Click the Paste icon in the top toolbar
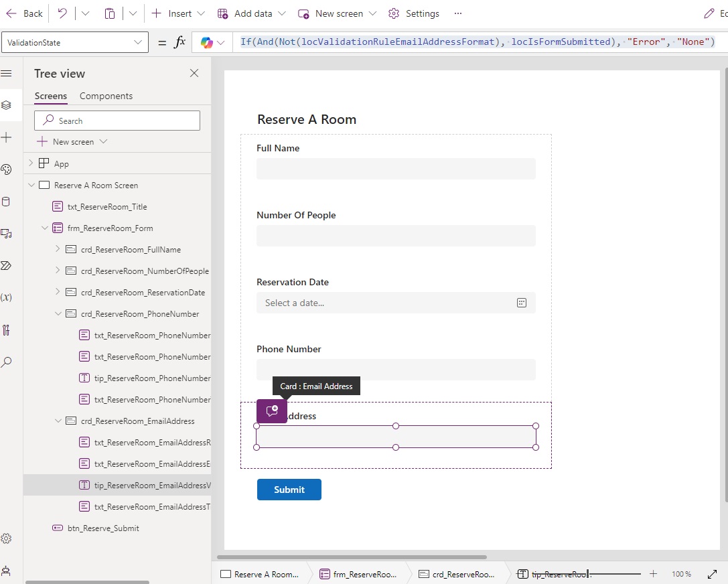This screenshot has height=584, width=728. [109, 13]
